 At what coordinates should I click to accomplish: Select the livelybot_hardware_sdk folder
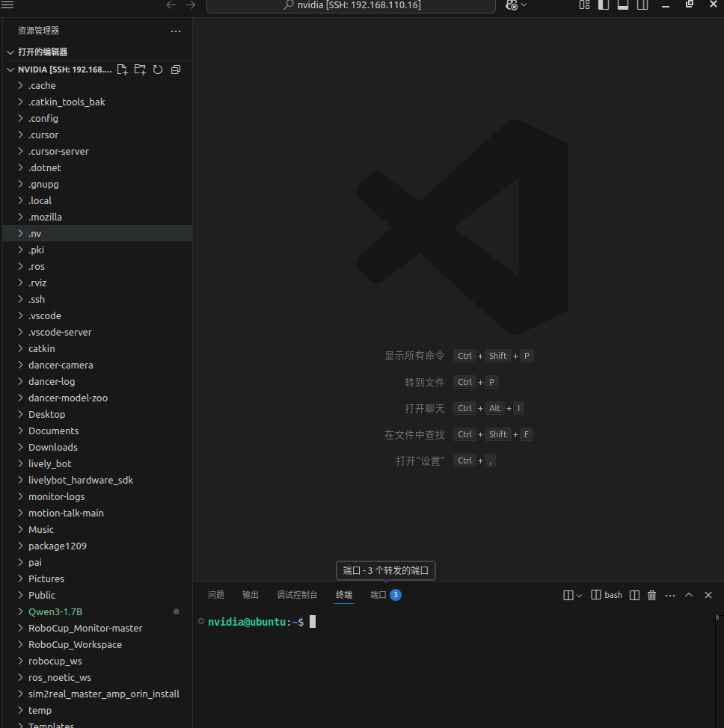(x=97, y=480)
